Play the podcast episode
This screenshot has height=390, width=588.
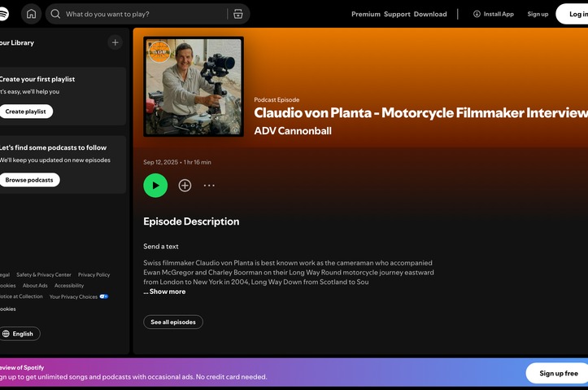tap(155, 186)
